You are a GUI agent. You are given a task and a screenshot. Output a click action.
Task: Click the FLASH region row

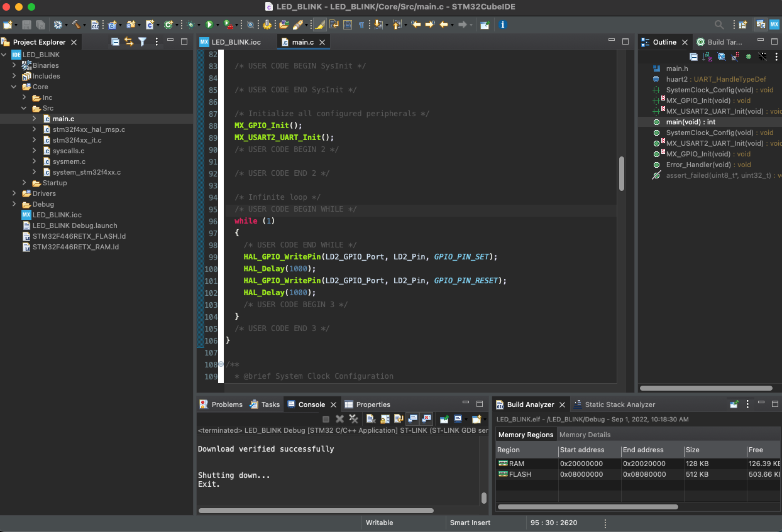tap(638, 474)
